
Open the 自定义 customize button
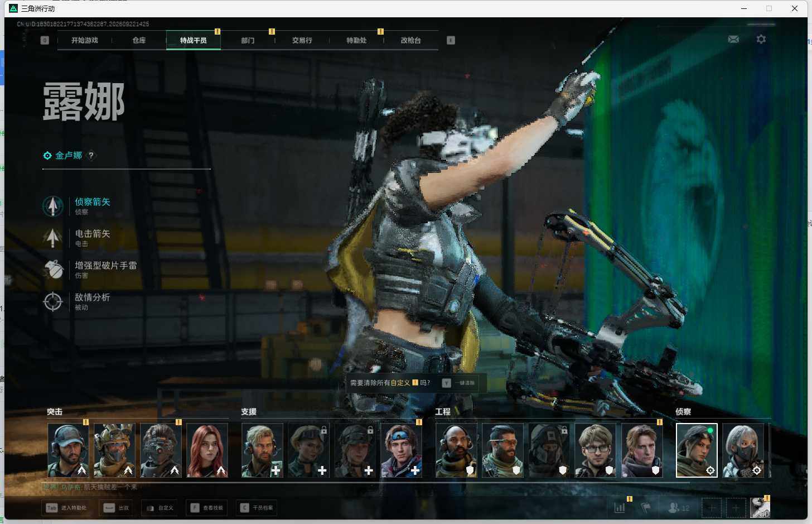pos(160,508)
